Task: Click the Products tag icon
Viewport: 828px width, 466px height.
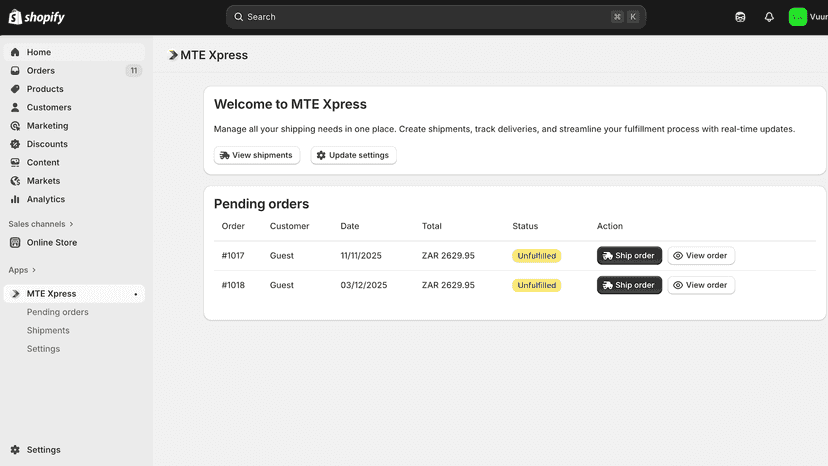Action: pyautogui.click(x=15, y=89)
